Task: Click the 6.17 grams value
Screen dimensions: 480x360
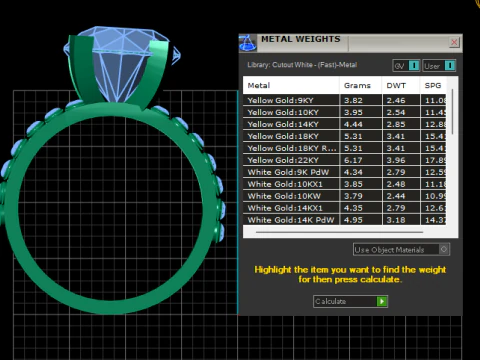Action: pyautogui.click(x=353, y=160)
